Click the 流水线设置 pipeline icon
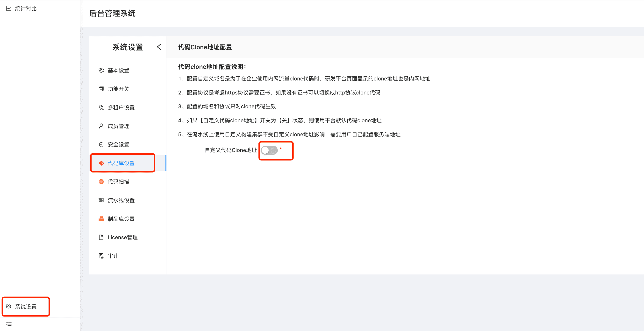This screenshot has width=644, height=331. [x=101, y=200]
